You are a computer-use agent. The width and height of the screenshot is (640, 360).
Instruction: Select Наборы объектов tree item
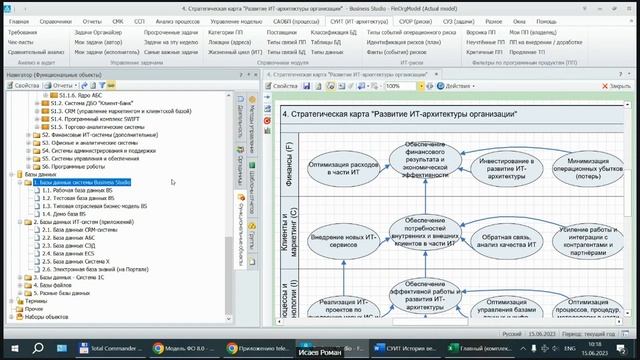(x=47, y=317)
